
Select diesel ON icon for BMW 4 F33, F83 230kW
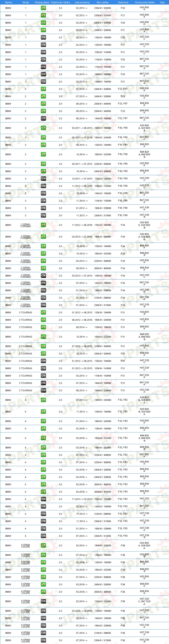point(43,536)
